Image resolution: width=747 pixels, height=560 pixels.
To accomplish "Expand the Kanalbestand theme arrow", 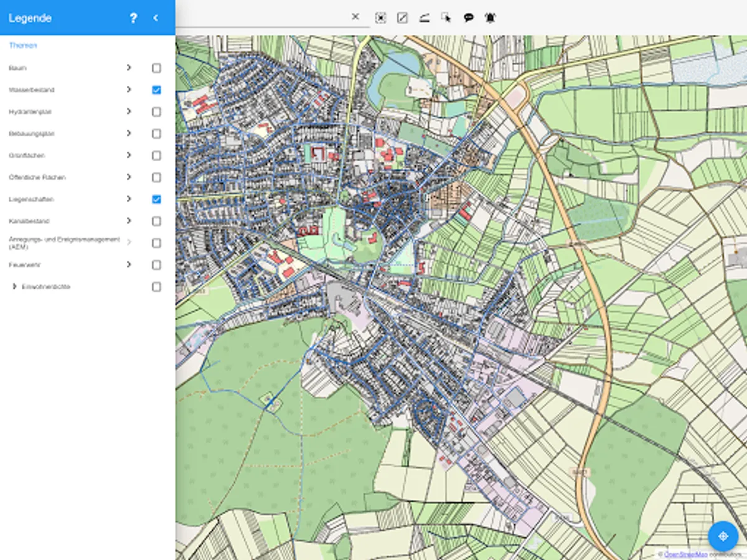I will click(x=129, y=221).
